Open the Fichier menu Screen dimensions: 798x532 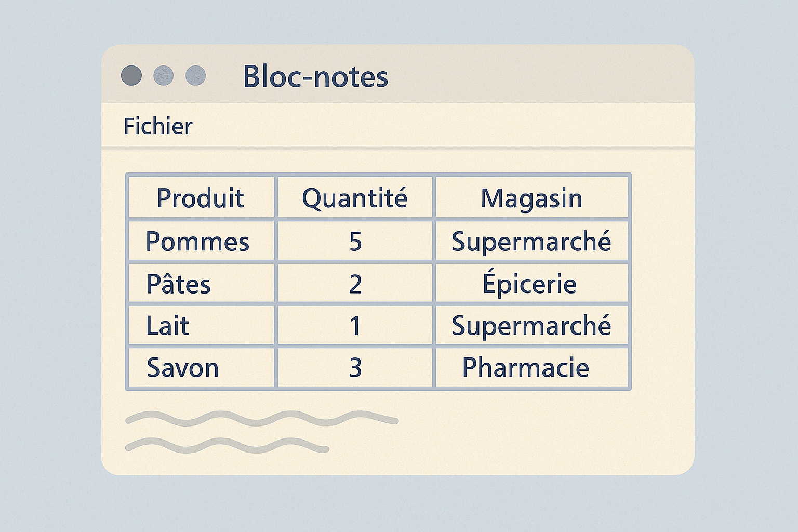158,126
